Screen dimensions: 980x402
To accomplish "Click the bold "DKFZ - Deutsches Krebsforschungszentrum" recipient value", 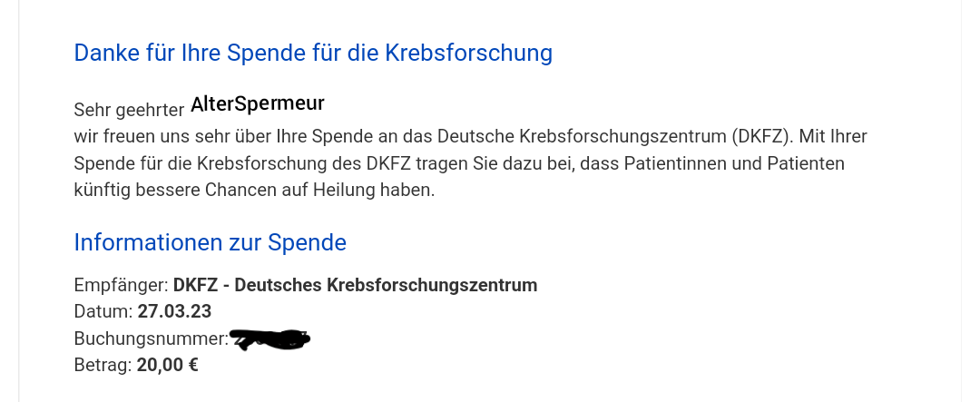I will [355, 285].
